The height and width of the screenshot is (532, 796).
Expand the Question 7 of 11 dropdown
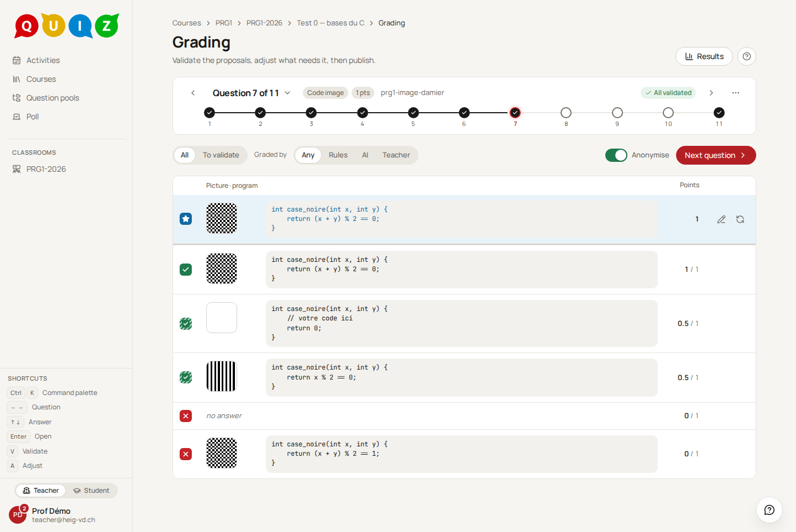click(252, 93)
